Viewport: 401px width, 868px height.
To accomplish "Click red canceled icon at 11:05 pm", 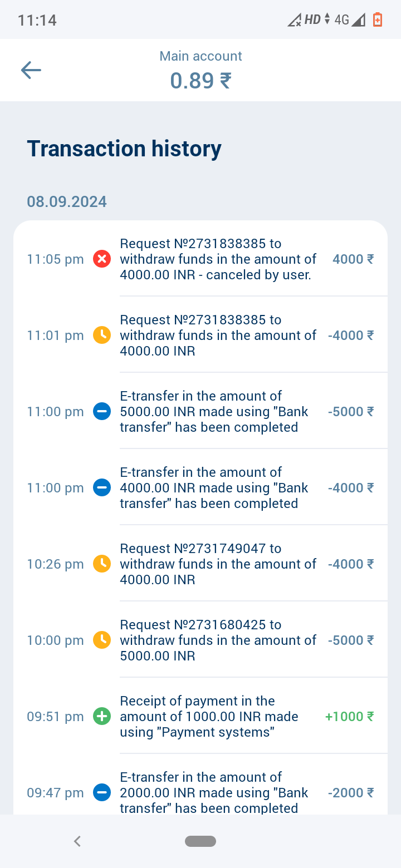I will pyautogui.click(x=102, y=259).
